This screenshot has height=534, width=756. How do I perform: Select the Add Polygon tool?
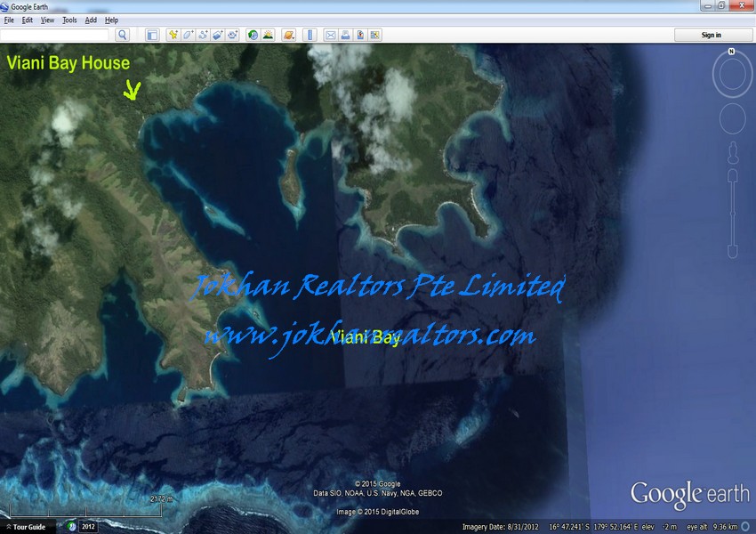coord(189,35)
